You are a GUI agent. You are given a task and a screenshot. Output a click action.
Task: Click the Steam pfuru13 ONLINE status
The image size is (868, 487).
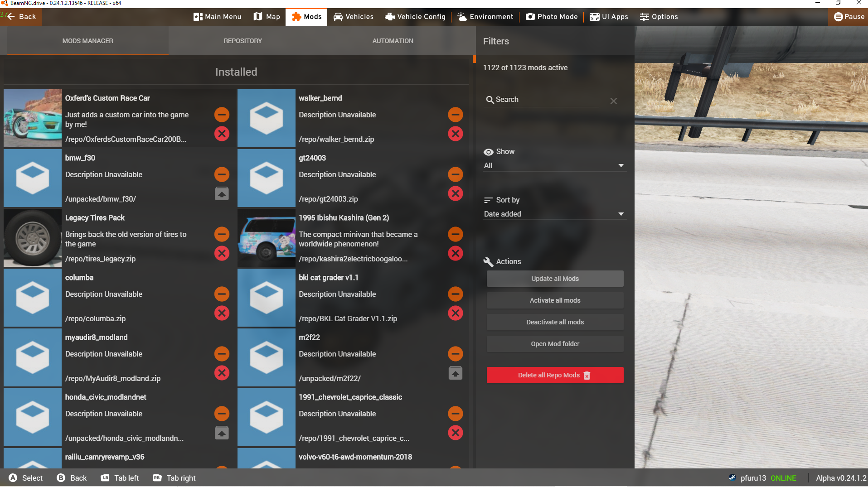tap(762, 478)
